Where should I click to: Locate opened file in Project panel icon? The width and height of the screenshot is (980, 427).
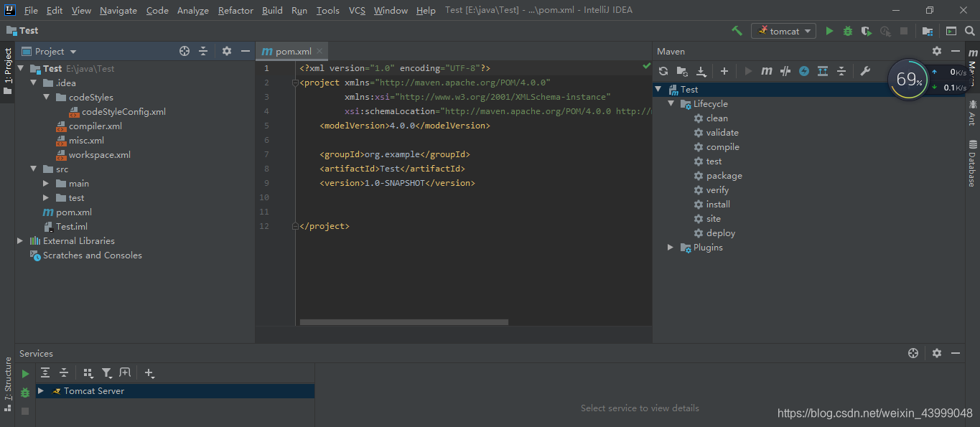[x=185, y=51]
